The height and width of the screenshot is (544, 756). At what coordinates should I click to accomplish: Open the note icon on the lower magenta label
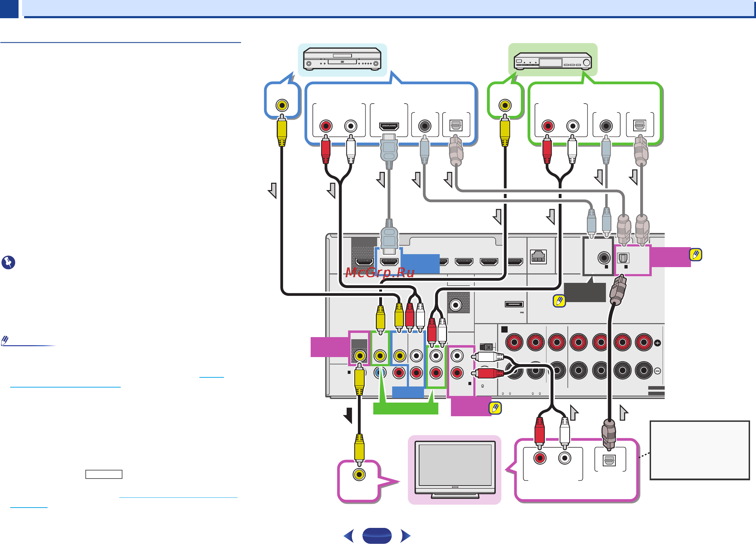pos(495,408)
